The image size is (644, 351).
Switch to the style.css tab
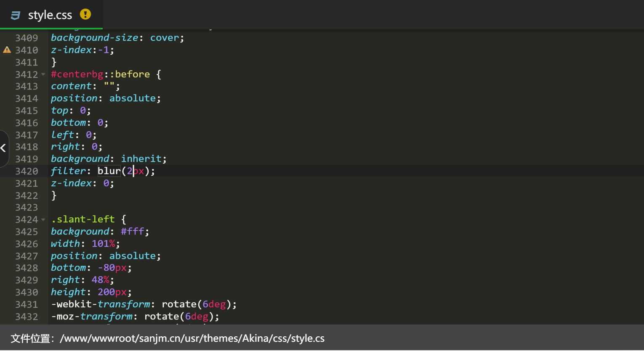50,15
